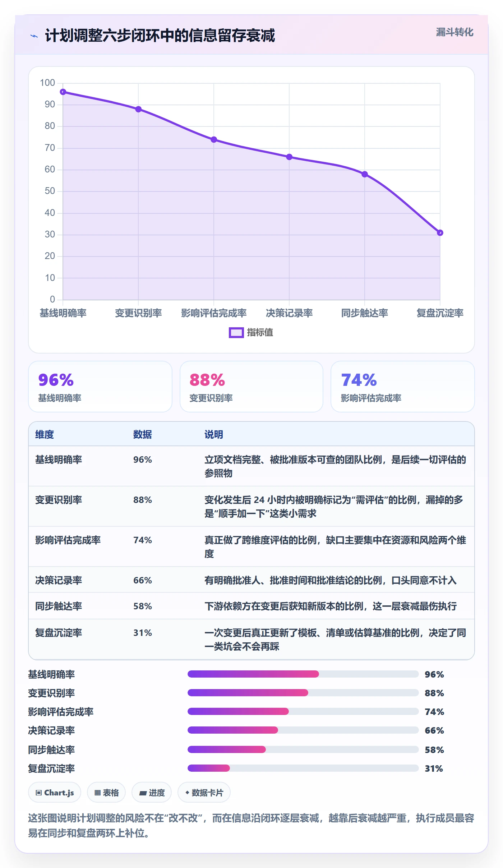The image size is (503, 868).
Task: Click the 影响评估完成率 progress bar
Action: pyautogui.click(x=303, y=711)
